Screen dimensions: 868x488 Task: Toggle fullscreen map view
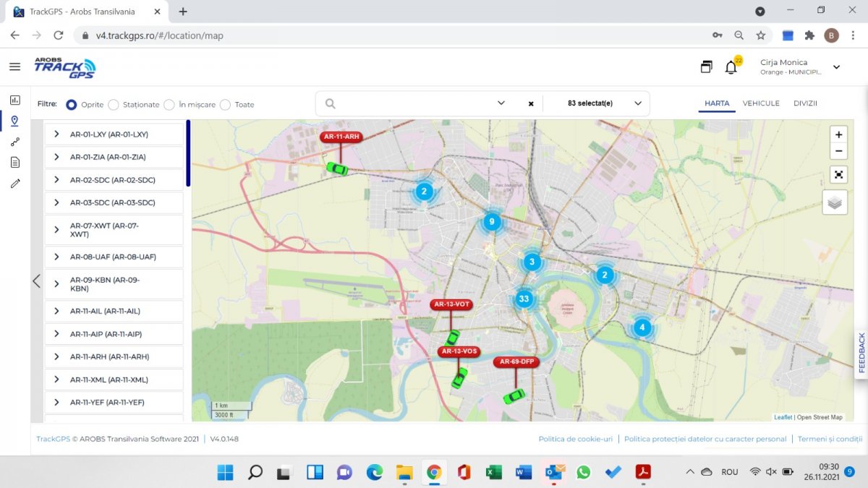(838, 174)
